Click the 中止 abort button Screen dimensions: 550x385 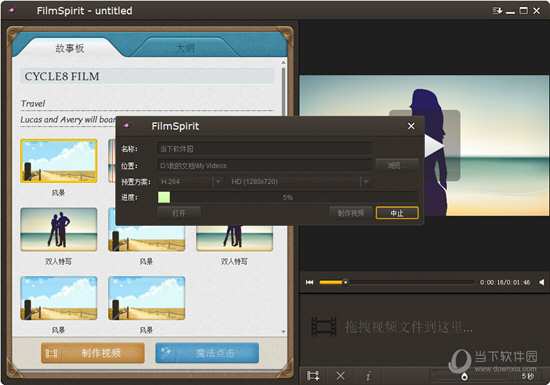(x=397, y=213)
